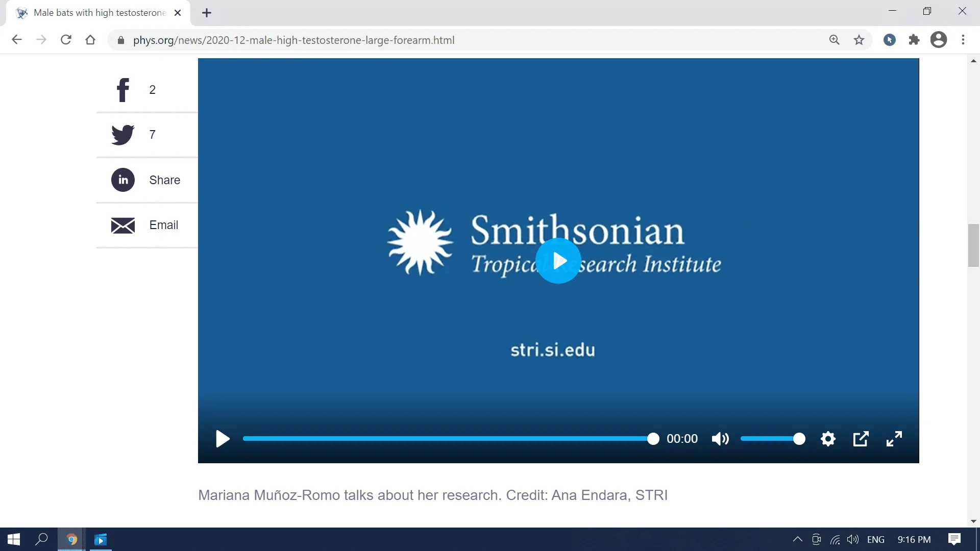Open a new browser tab
The image size is (980, 551).
click(x=207, y=13)
